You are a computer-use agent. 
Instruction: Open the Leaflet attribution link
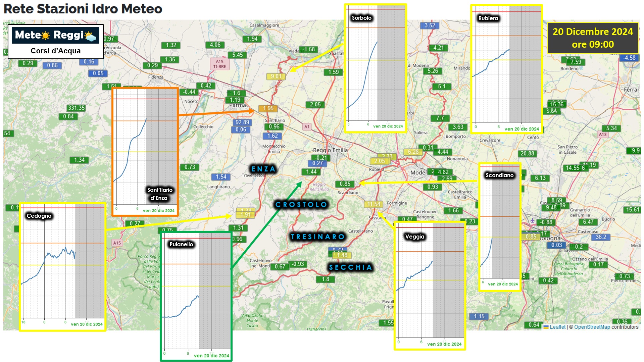(557, 327)
